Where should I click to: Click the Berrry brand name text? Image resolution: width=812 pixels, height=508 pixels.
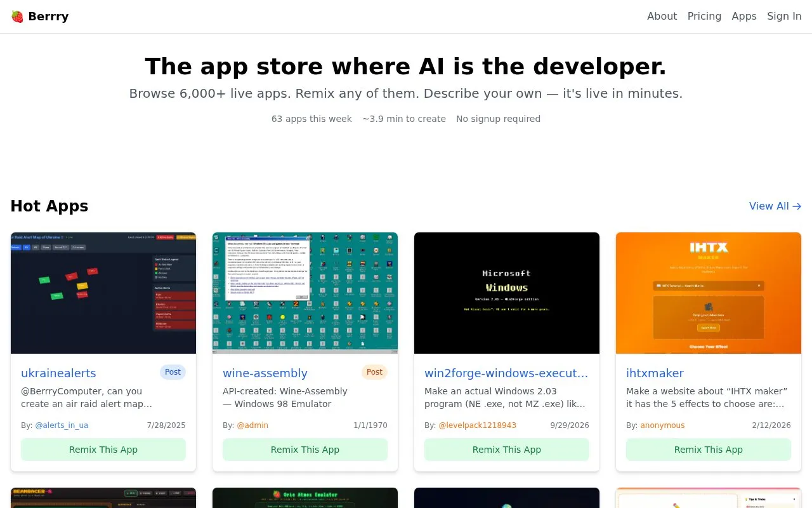coord(48,17)
